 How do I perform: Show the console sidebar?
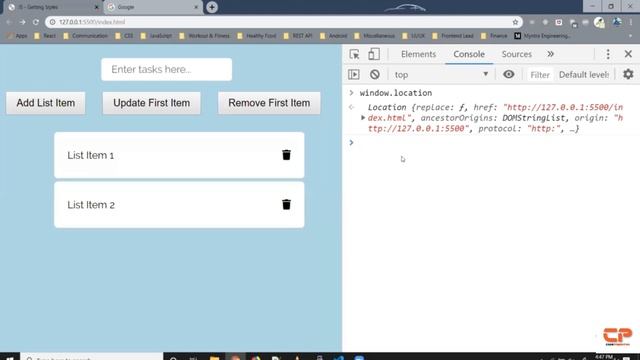click(x=354, y=74)
